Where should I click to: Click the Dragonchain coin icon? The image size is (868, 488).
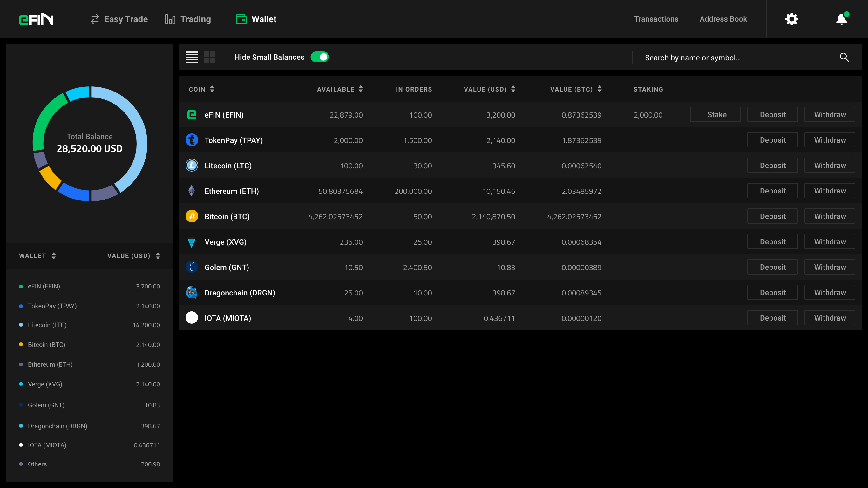click(x=192, y=293)
